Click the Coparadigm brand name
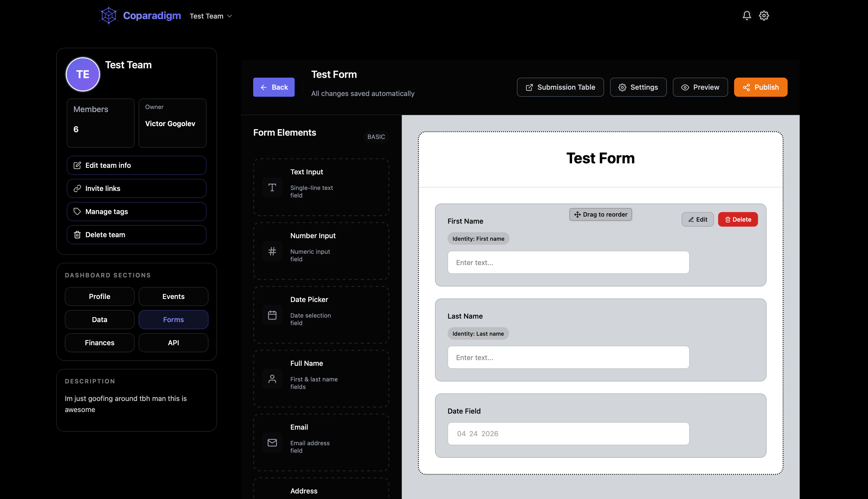Screen dimensions: 868x499 coord(152,15)
